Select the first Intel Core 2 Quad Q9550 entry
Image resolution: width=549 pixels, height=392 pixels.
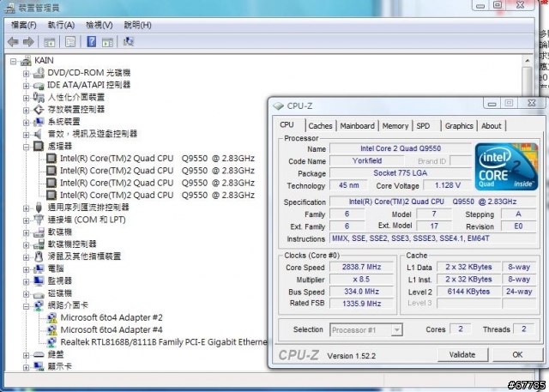coord(157,159)
